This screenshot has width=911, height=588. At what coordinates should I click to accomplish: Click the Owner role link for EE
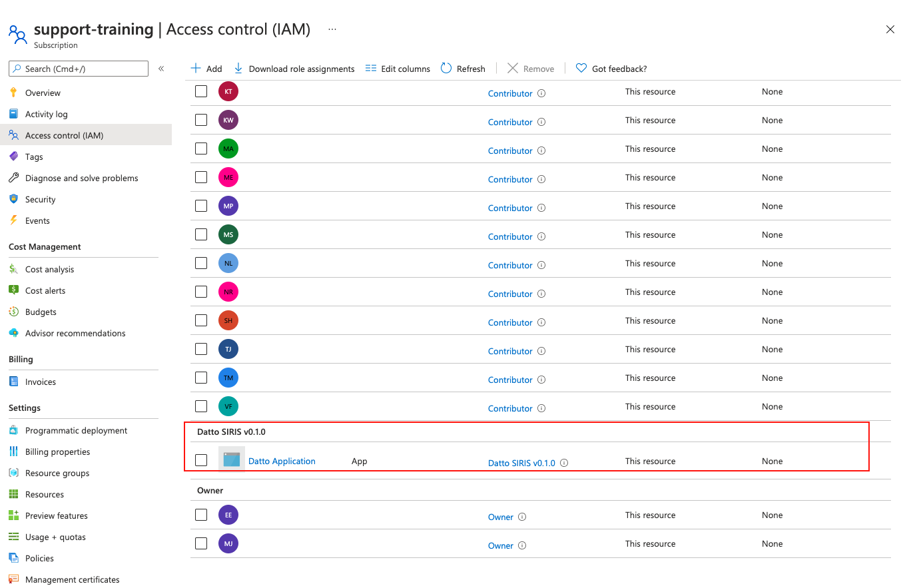coord(500,517)
